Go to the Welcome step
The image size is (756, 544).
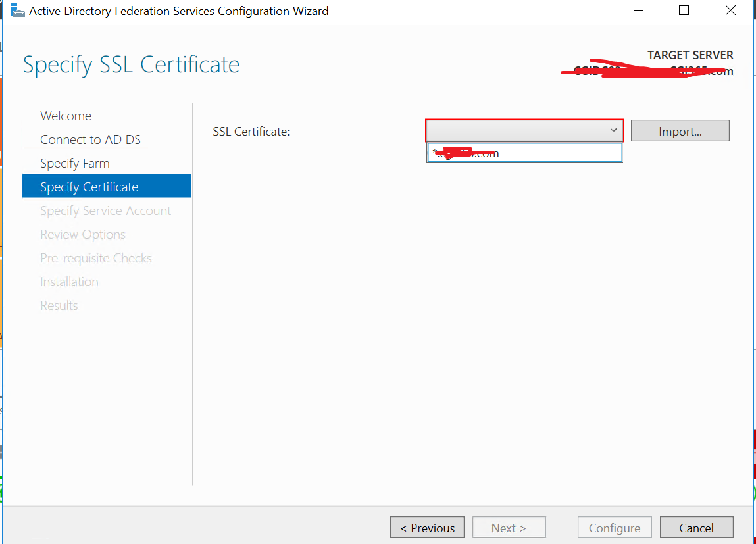[x=66, y=116]
